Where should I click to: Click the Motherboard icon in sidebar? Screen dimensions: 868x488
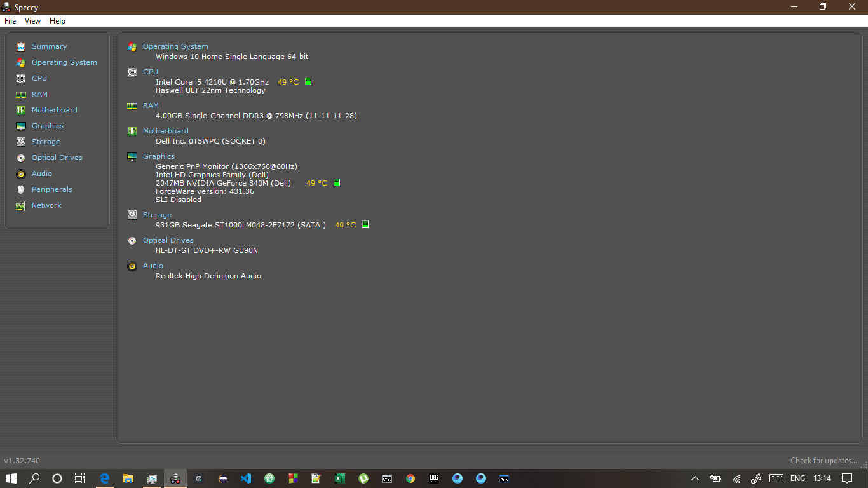coord(21,110)
